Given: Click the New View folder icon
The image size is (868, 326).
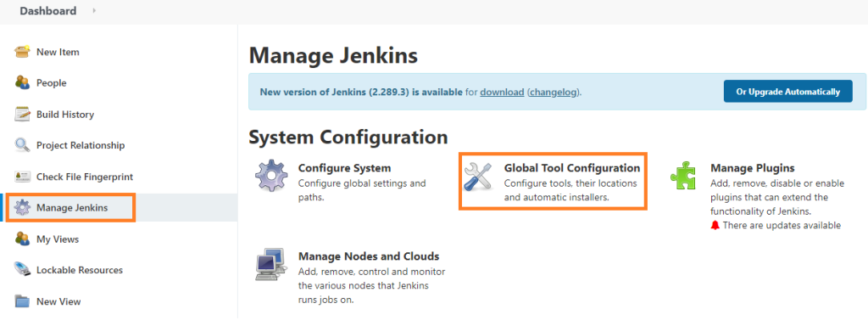Looking at the screenshot, I should [x=22, y=301].
